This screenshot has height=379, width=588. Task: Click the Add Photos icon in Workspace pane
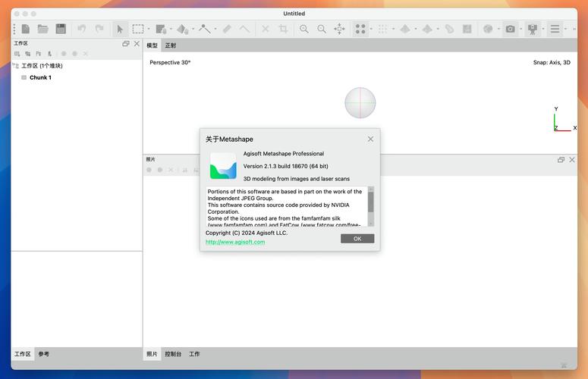click(28, 54)
